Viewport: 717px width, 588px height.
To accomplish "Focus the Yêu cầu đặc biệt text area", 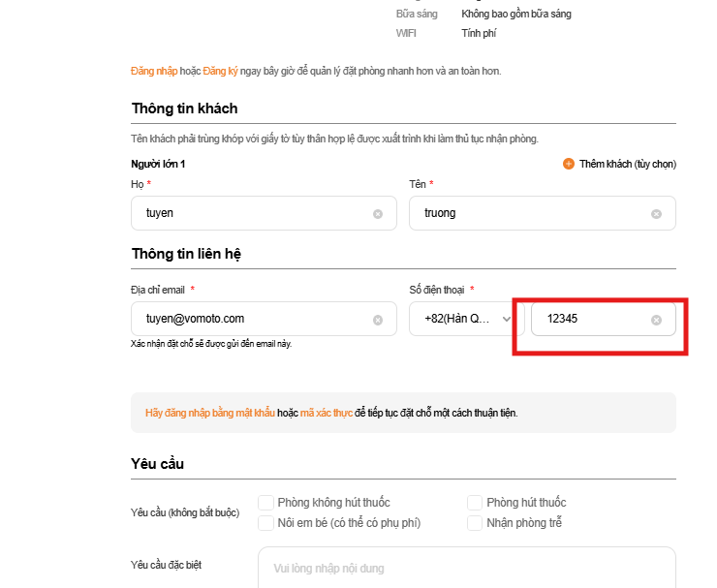I will click(465, 568).
